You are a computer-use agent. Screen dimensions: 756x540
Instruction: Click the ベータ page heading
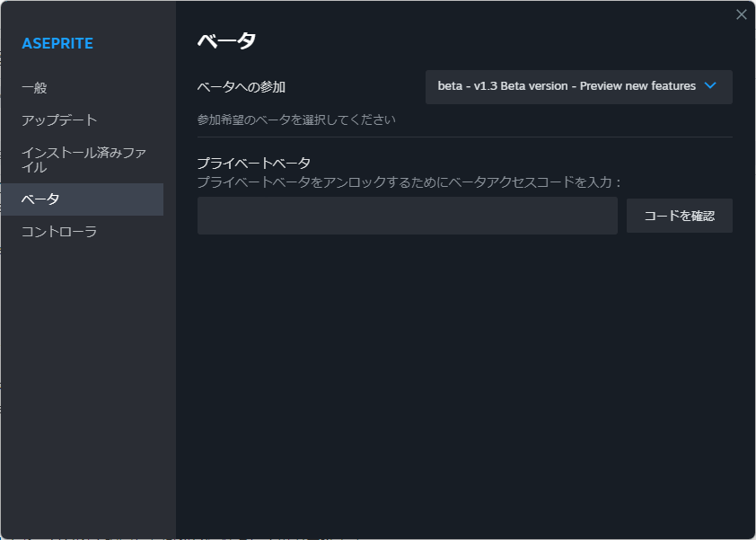(x=226, y=40)
